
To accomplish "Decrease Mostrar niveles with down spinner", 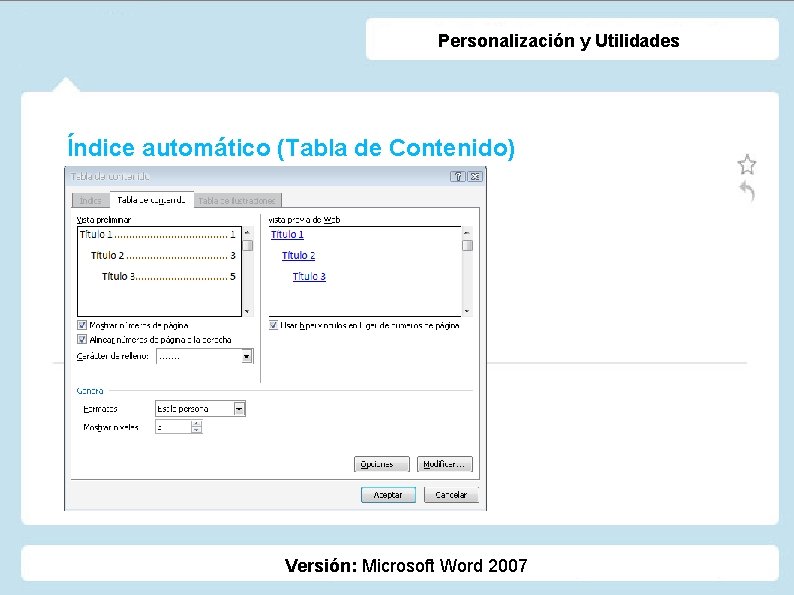I will click(196, 430).
